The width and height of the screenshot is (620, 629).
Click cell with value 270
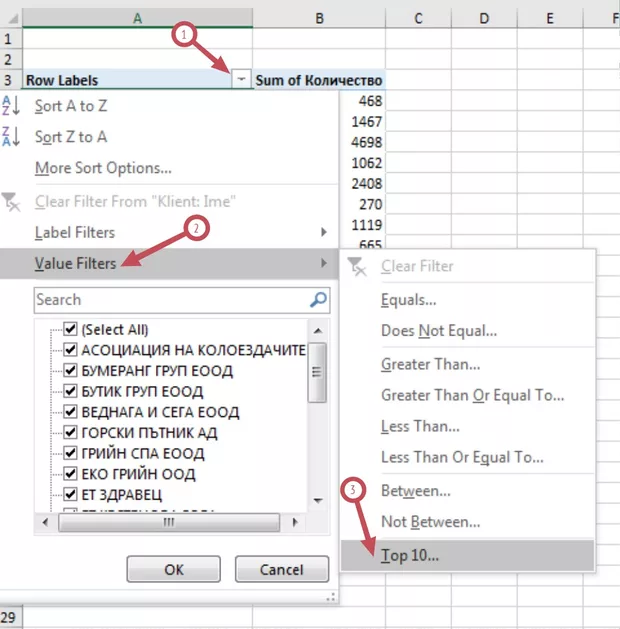(363, 204)
